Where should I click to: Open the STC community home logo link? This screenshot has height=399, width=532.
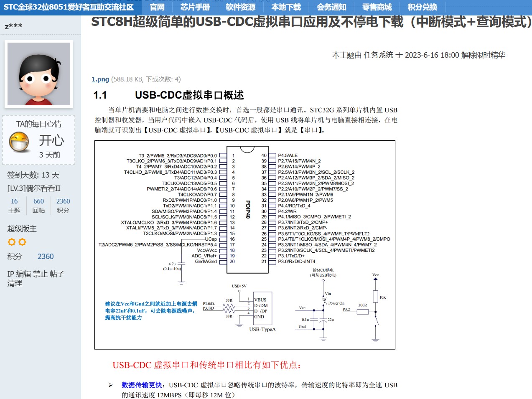69,7
